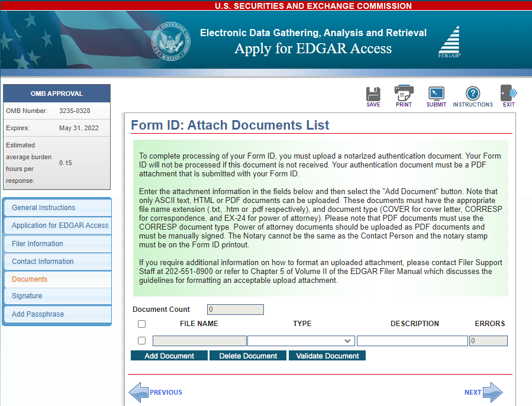The height and width of the screenshot is (406, 532).
Task: Click the PRINT printer icon
Action: coord(404,93)
